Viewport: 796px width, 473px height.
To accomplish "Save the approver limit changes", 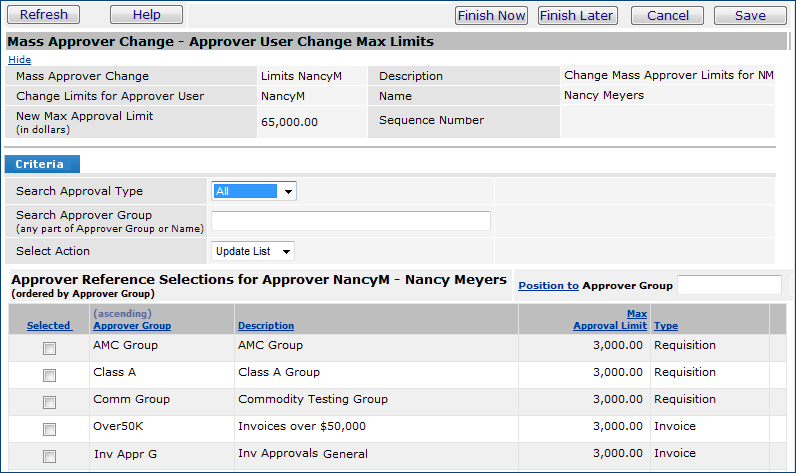I will (x=750, y=15).
